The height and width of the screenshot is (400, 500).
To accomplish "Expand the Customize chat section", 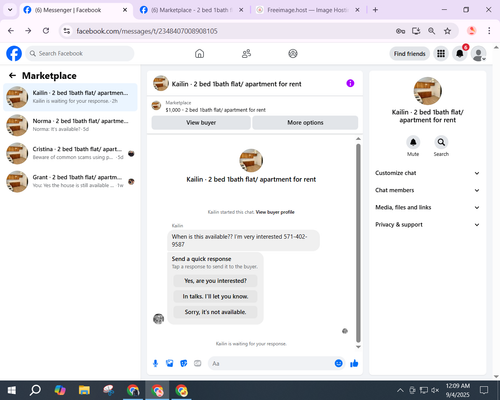I will click(427, 173).
